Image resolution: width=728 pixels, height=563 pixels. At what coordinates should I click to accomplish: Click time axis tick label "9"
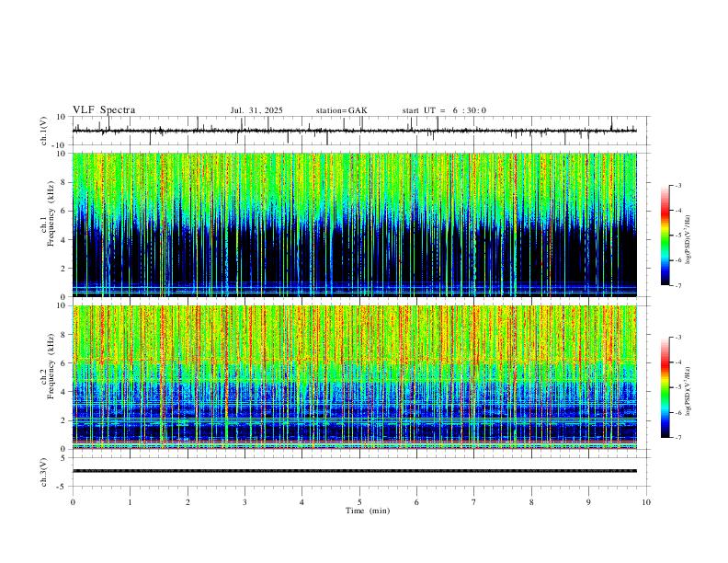(x=588, y=502)
